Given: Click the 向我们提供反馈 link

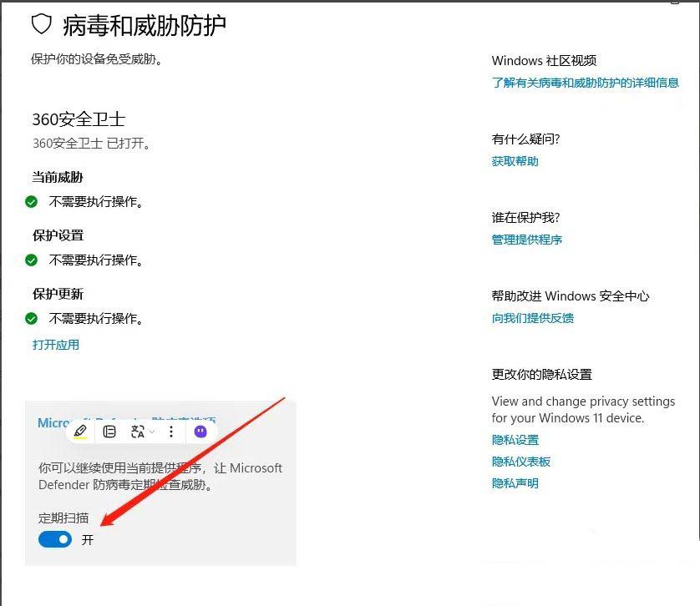Looking at the screenshot, I should pos(533,318).
